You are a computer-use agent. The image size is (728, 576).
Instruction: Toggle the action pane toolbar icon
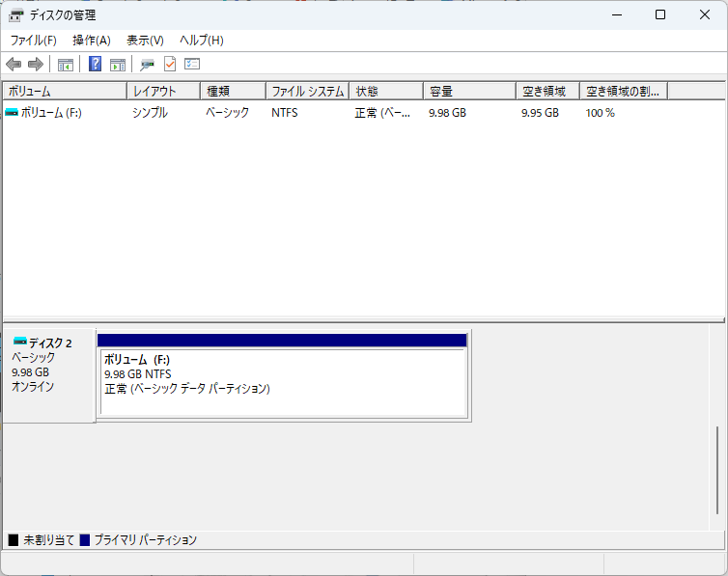[x=118, y=65]
